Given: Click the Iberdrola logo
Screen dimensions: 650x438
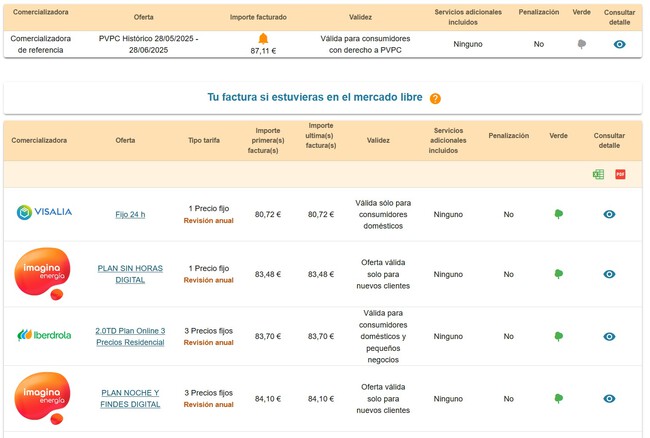Looking at the screenshot, I should click(x=44, y=335).
